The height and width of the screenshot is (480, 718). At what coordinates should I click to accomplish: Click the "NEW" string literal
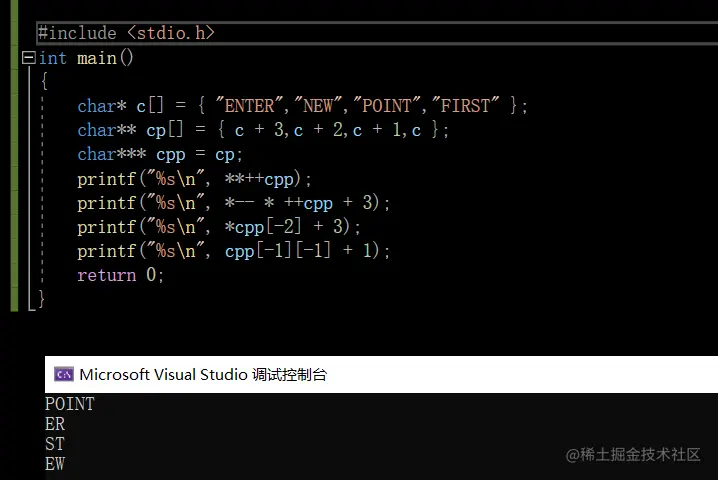click(318, 105)
